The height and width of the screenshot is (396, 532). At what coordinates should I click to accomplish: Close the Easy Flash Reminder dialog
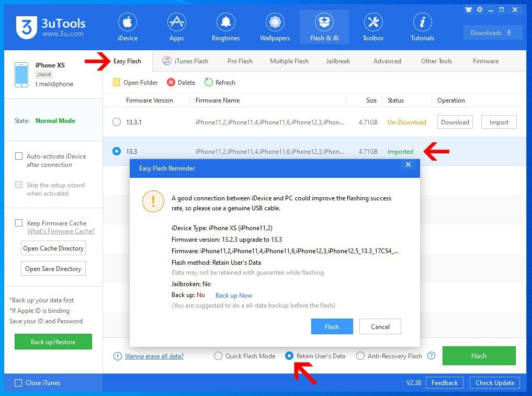tap(408, 165)
